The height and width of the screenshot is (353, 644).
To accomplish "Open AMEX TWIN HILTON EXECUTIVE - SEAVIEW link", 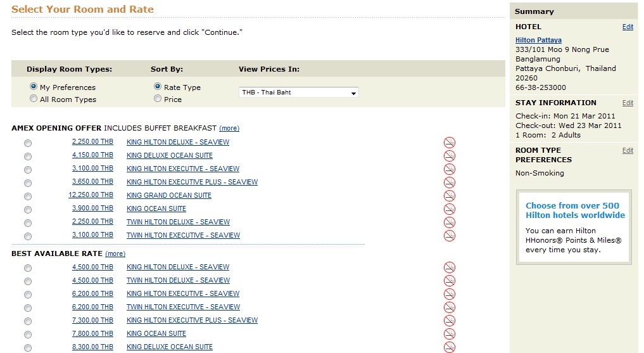I will (x=183, y=235).
